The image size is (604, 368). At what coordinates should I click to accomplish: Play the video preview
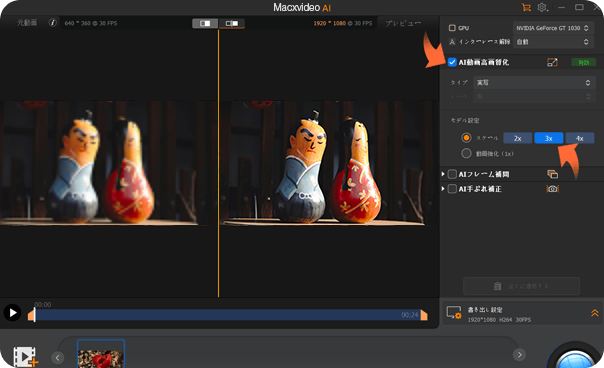(x=12, y=313)
